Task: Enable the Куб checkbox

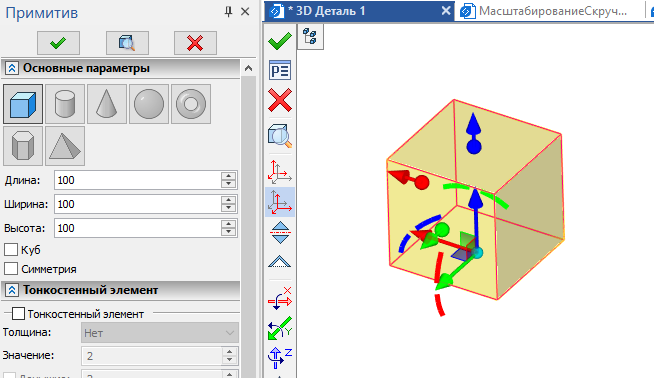Action: tap(11, 249)
